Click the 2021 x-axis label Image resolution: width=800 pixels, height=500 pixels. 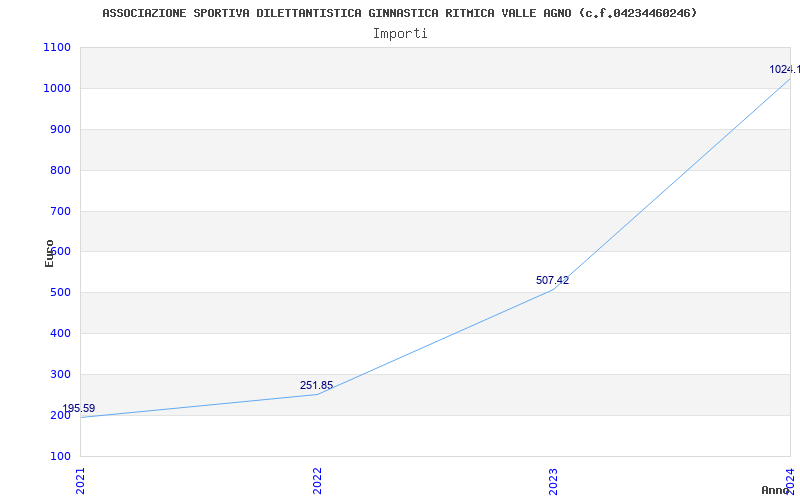click(81, 481)
